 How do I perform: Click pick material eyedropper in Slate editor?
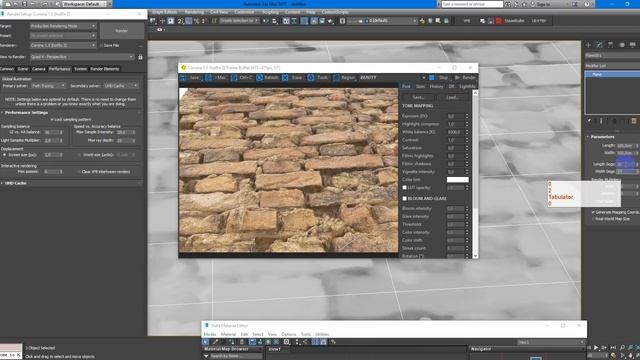215,342
